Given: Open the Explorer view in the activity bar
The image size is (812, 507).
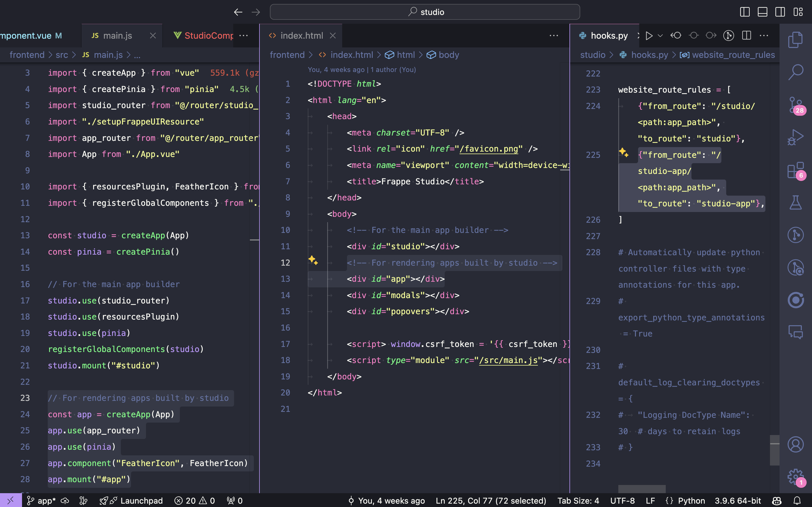Looking at the screenshot, I should click(795, 40).
